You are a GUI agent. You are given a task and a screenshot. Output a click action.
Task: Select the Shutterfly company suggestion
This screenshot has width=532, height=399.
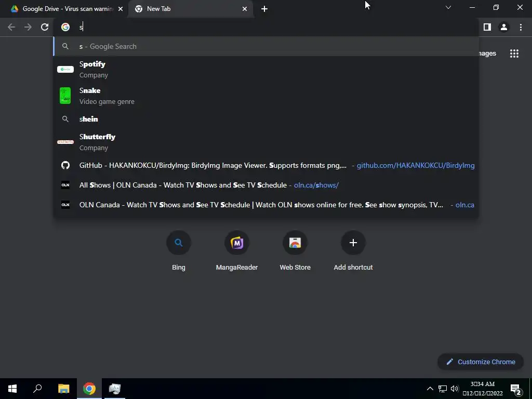click(266, 142)
